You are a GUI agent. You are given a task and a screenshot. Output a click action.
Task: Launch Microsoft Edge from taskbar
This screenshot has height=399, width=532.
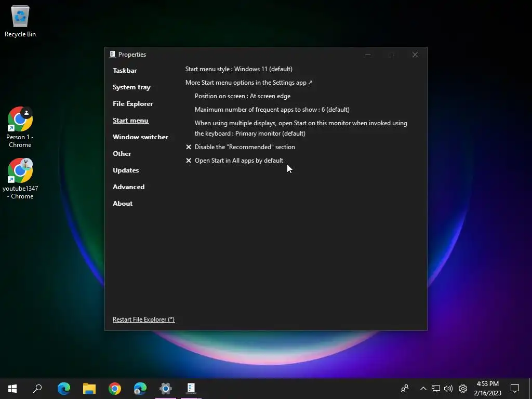point(64,389)
